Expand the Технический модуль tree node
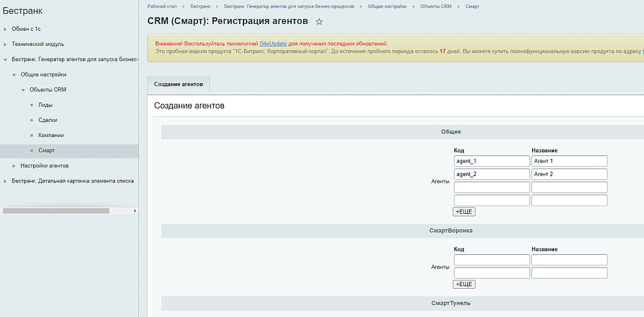Image resolution: width=644 pixels, height=317 pixels. (x=6, y=44)
